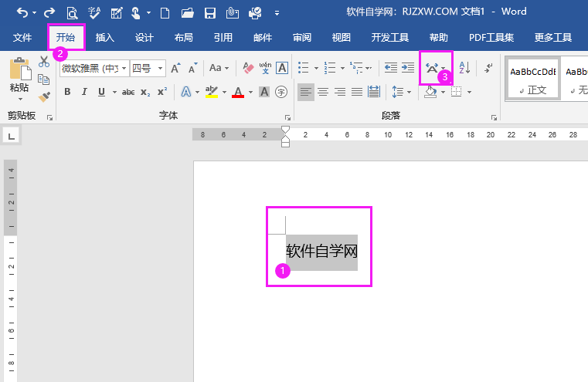Screen dimensions: 588x382
Task: Open borders dropdown arrow
Action: coord(469,92)
